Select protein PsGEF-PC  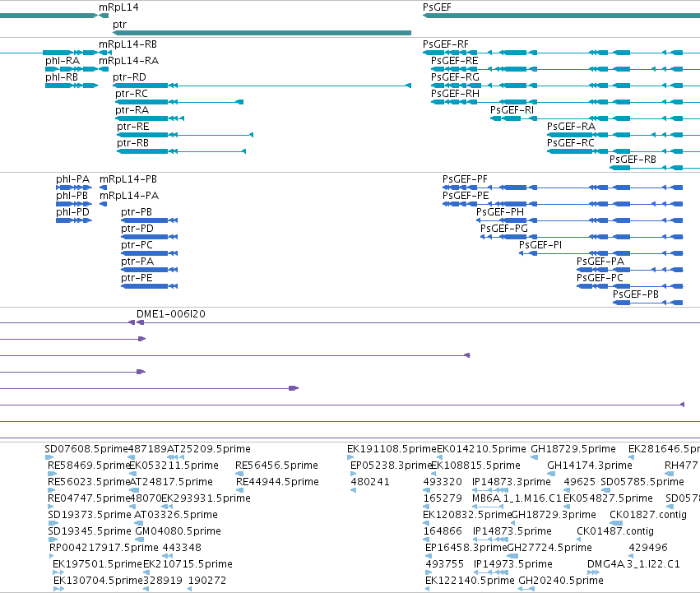630,286
